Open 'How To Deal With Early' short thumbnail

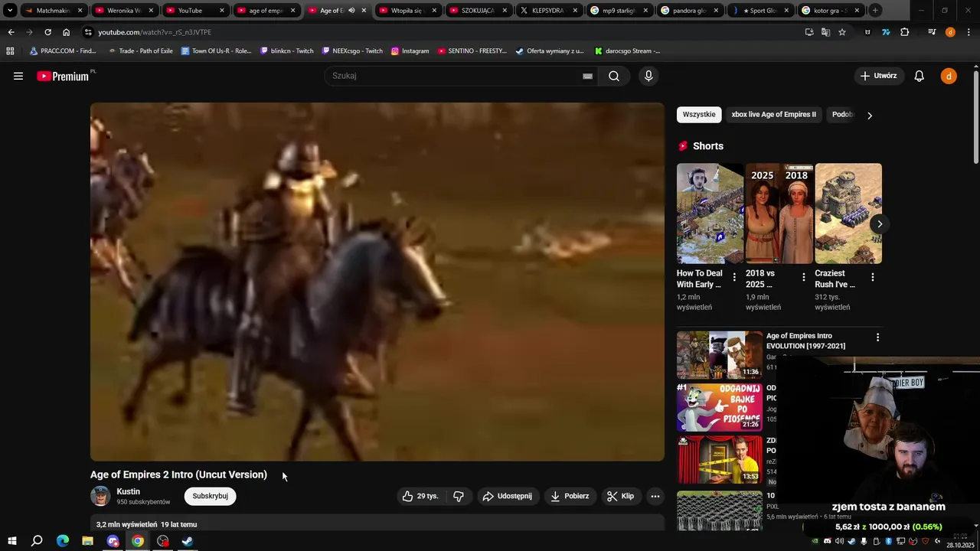tap(710, 214)
